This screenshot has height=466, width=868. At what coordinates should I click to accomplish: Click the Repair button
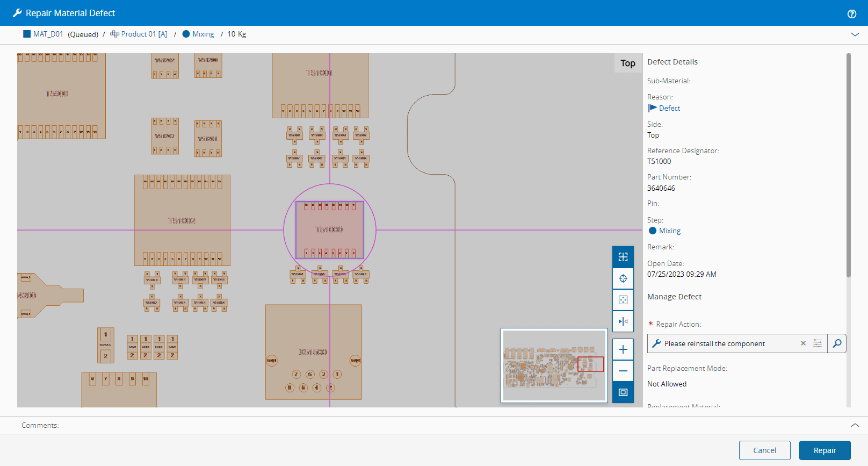coord(824,450)
